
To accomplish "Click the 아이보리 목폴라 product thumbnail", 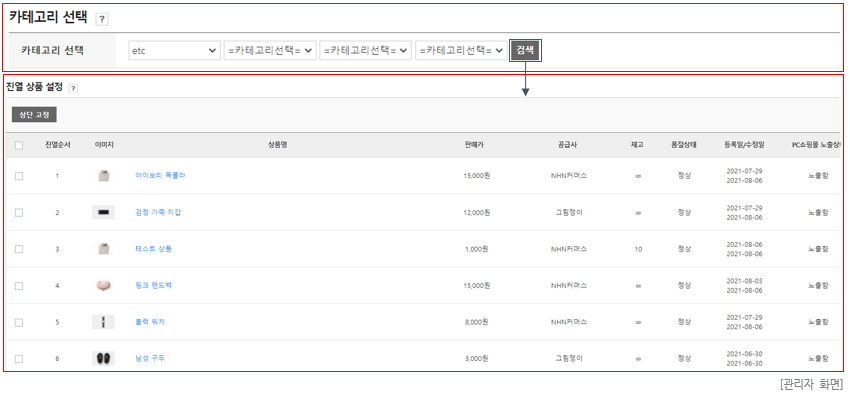I will click(x=104, y=176).
